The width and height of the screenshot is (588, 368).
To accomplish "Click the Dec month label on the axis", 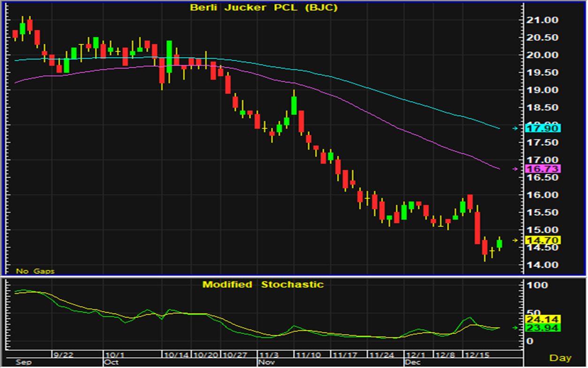I will [x=412, y=362].
